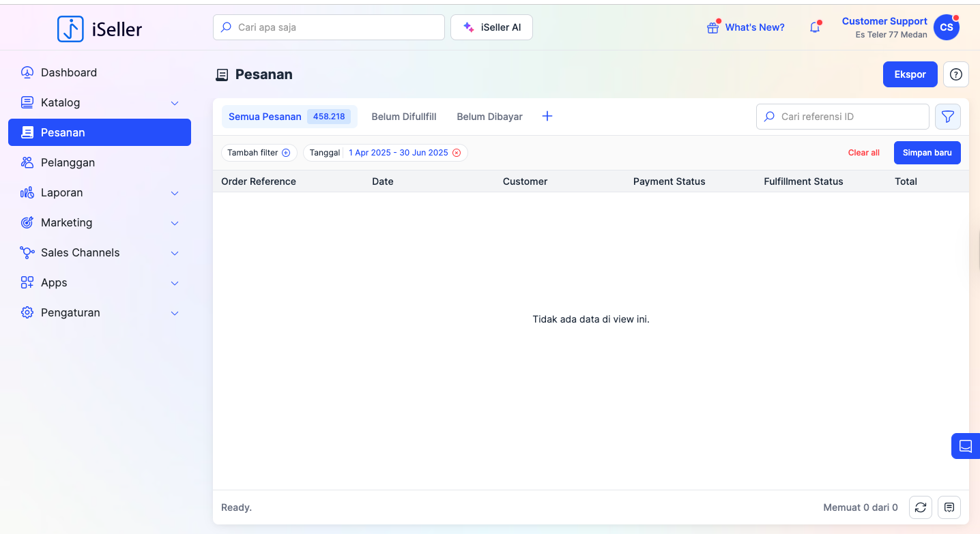
Task: Switch to the Belum Dibayar tab
Action: click(489, 117)
